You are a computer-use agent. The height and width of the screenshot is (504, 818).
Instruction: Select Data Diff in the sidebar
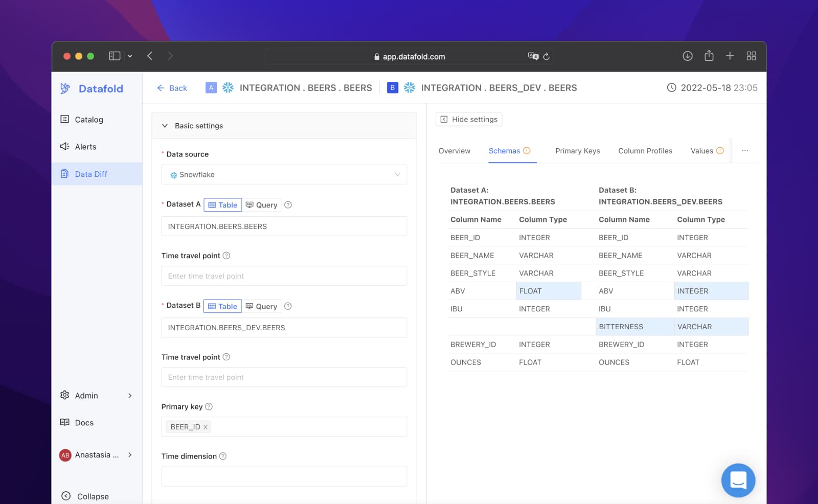pyautogui.click(x=97, y=174)
